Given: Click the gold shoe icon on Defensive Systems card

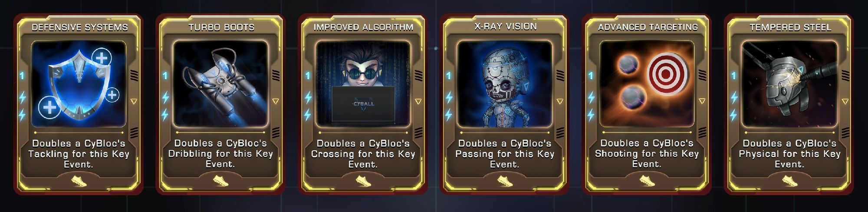Looking at the screenshot, I should click(x=79, y=181).
